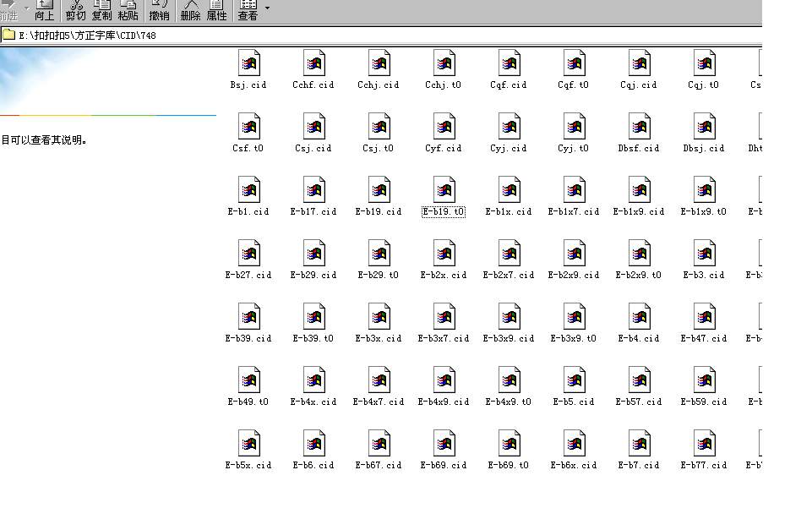Select the E-b1x7.cid file icon
812x530 pixels.
(575, 189)
